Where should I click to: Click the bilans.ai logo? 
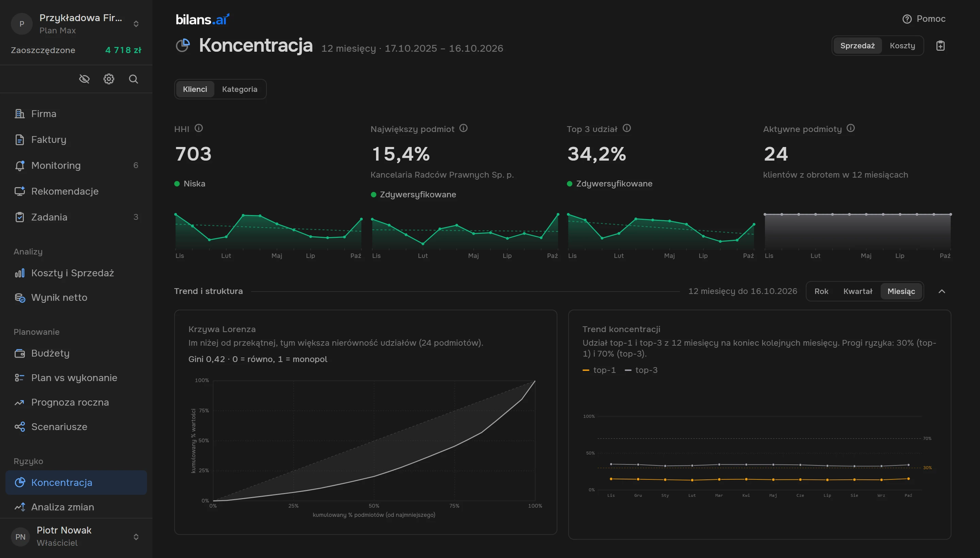click(202, 19)
